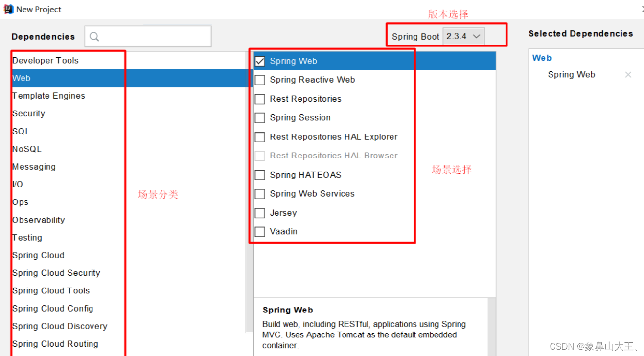Select the Security category
The width and height of the screenshot is (644, 356).
pos(129,113)
